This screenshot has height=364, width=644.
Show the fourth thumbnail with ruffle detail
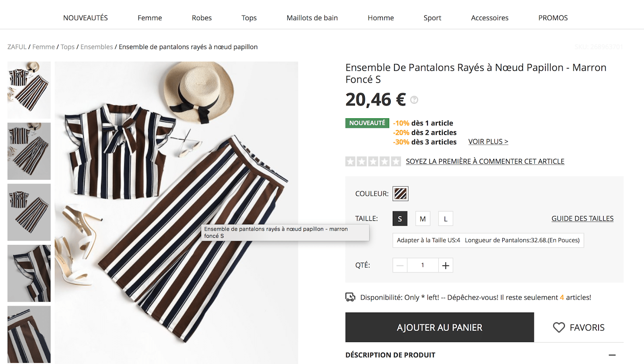click(x=29, y=273)
